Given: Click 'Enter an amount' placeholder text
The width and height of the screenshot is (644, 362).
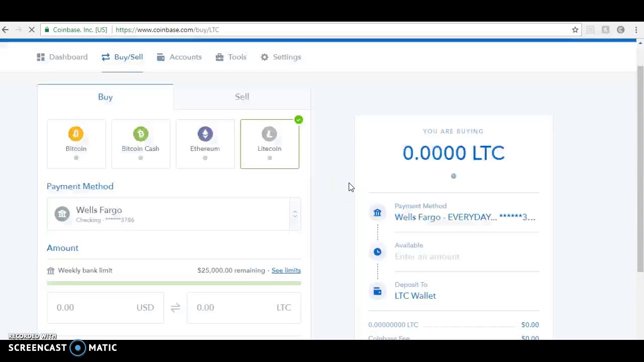Looking at the screenshot, I should [x=427, y=256].
